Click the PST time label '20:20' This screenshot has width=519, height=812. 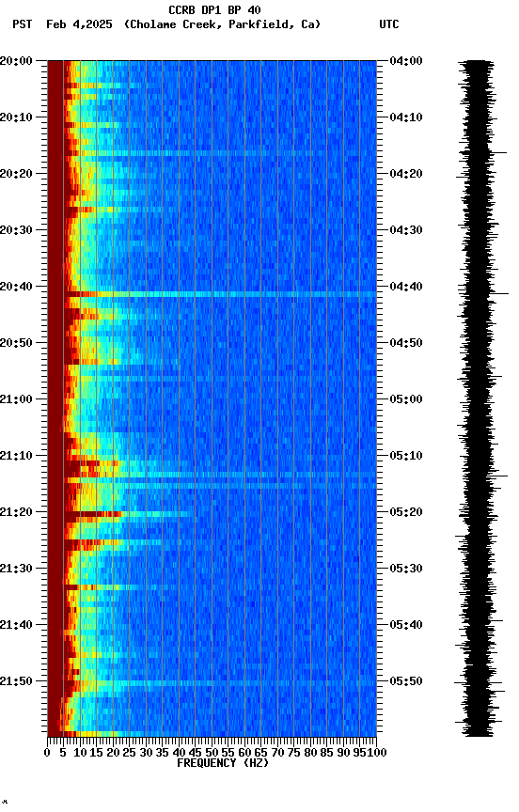click(x=16, y=174)
